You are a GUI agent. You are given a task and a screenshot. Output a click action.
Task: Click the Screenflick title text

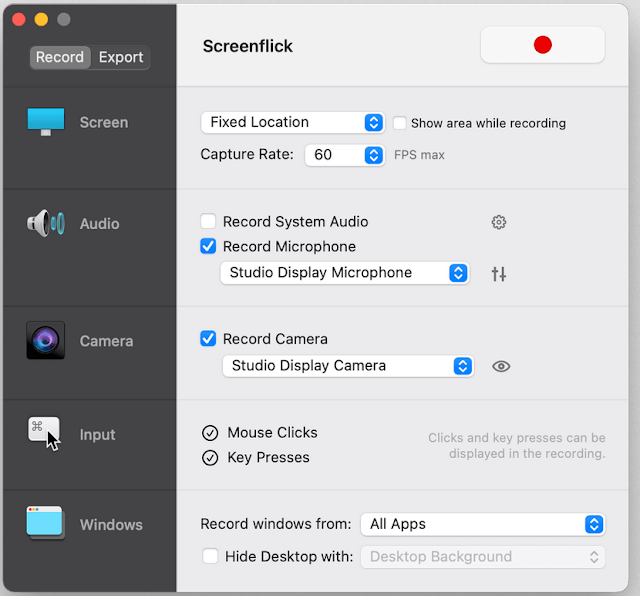(x=248, y=46)
